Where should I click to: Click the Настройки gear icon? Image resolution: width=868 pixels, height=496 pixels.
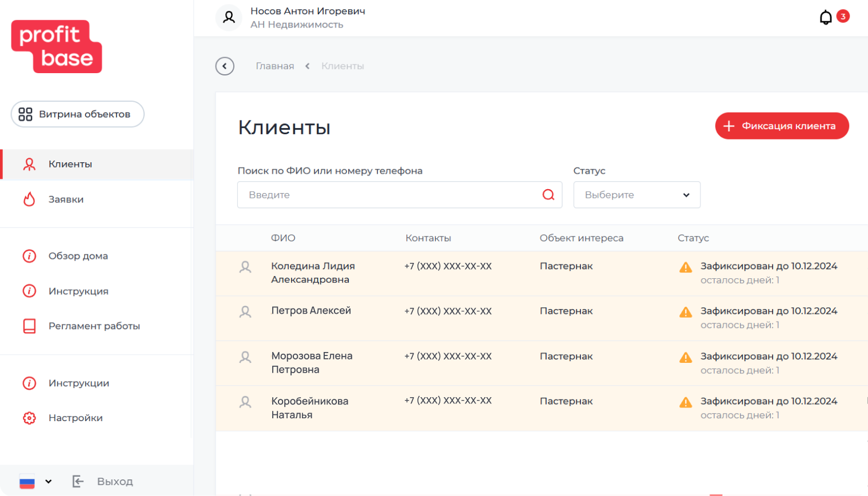[x=29, y=418]
